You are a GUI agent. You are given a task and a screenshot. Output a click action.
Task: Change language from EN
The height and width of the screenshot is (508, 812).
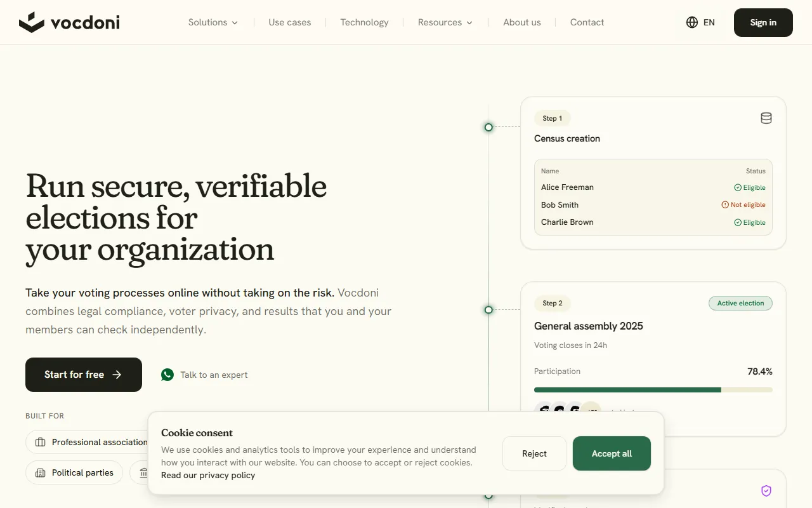coord(700,22)
